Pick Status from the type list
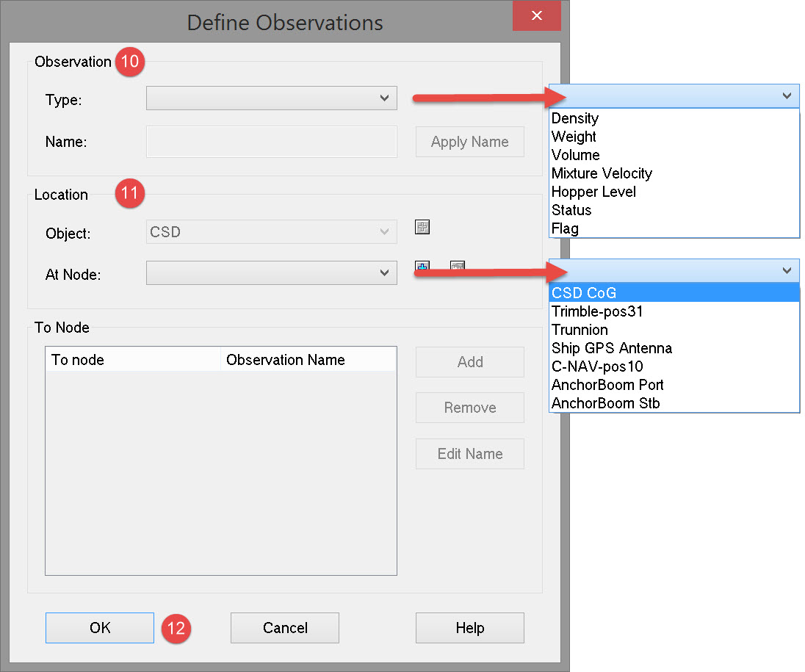This screenshot has height=672, width=805. [x=674, y=211]
